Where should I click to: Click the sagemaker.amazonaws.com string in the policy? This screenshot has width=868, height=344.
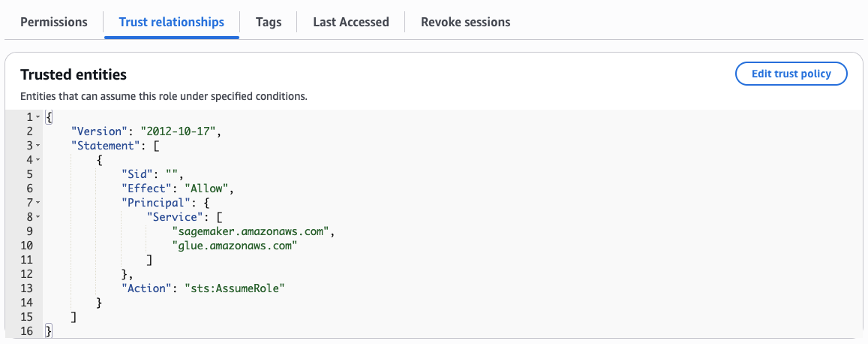click(251, 231)
